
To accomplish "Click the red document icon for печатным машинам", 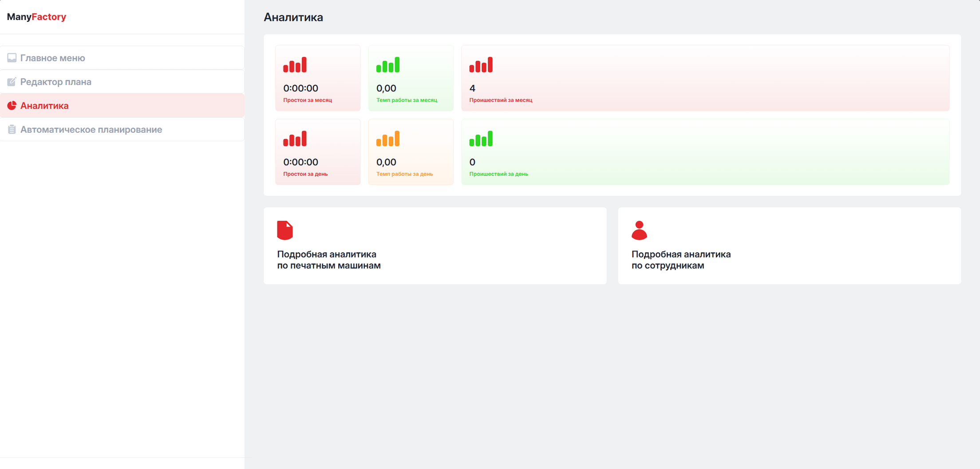I will [x=285, y=230].
